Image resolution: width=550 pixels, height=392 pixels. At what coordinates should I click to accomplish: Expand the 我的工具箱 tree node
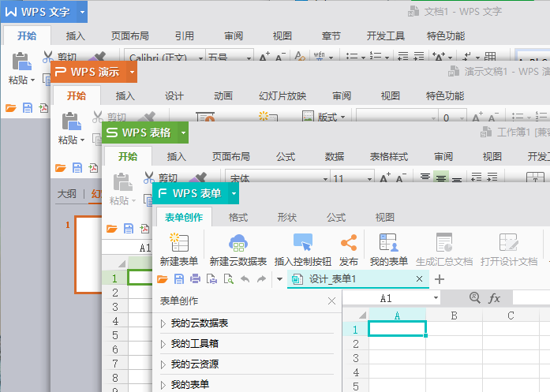(163, 344)
